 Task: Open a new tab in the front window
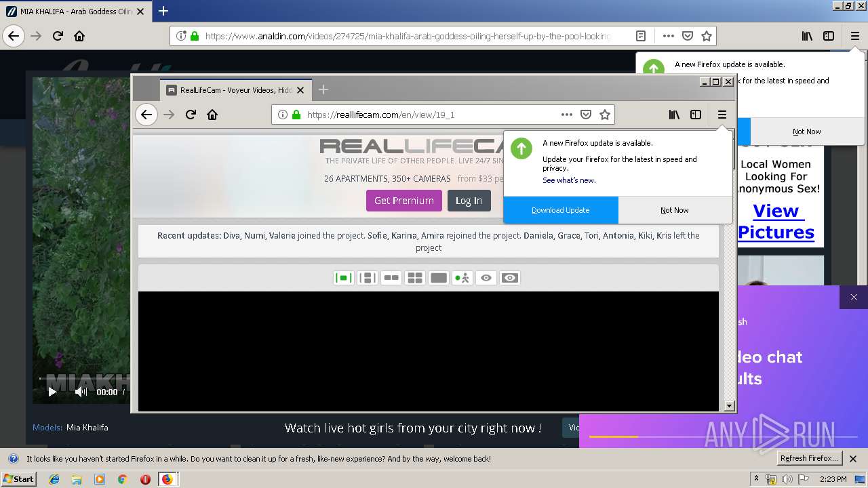[323, 89]
